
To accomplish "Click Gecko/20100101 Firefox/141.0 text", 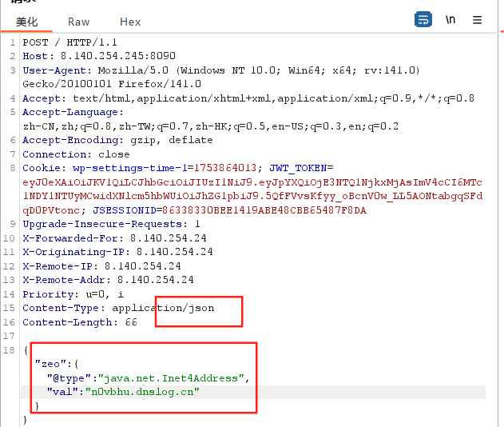I will pos(112,84).
